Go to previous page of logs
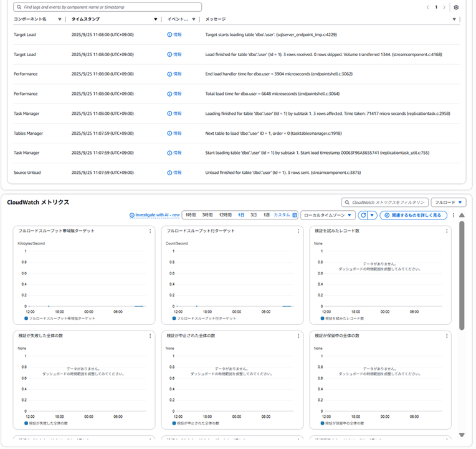 428,7
